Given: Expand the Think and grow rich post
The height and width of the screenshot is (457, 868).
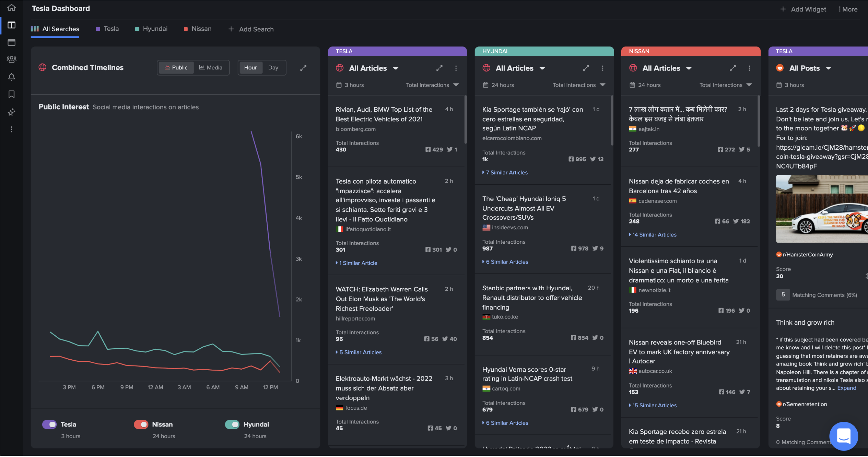Looking at the screenshot, I should 847,388.
